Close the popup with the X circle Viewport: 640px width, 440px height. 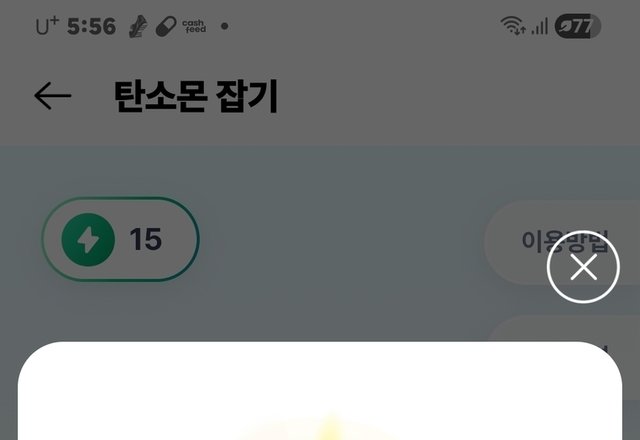[x=583, y=267]
